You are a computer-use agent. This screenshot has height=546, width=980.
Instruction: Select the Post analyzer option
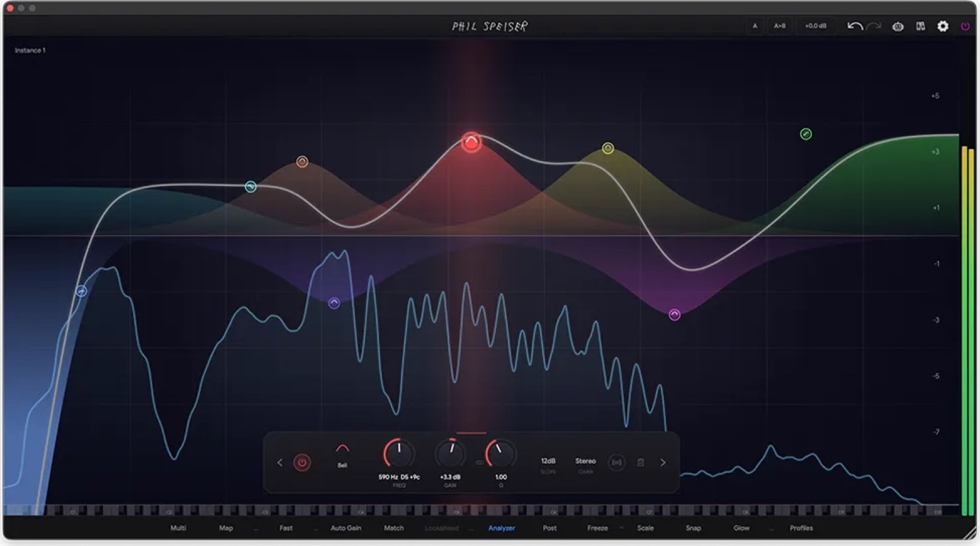(549, 528)
